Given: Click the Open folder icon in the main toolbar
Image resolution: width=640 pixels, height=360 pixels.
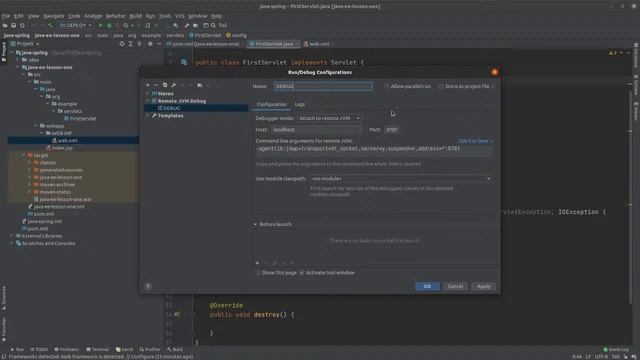Looking at the screenshot, I should click(5, 25).
